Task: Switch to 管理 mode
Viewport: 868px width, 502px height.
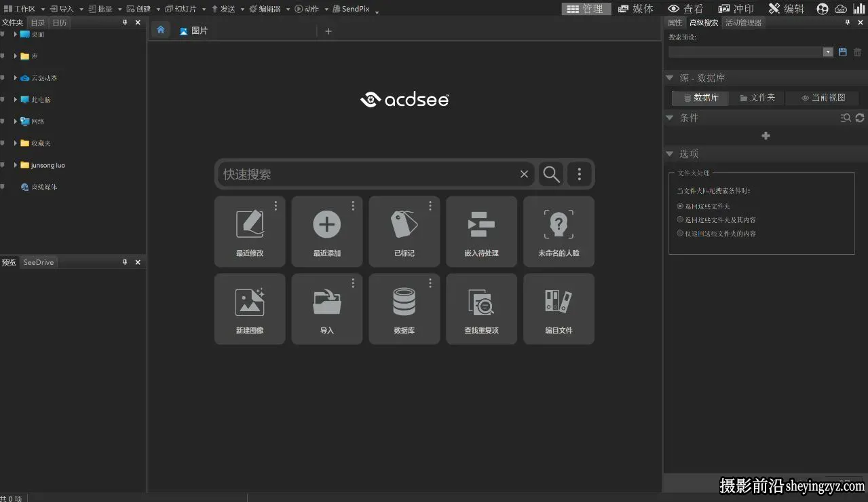Action: pos(586,9)
